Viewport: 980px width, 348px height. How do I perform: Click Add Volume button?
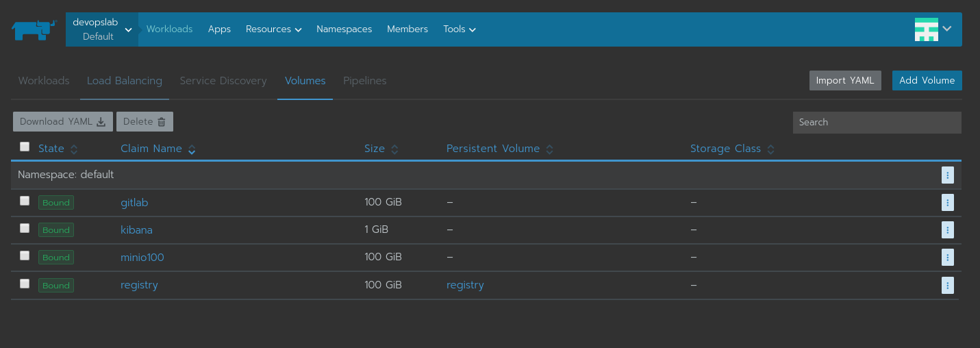pos(927,80)
